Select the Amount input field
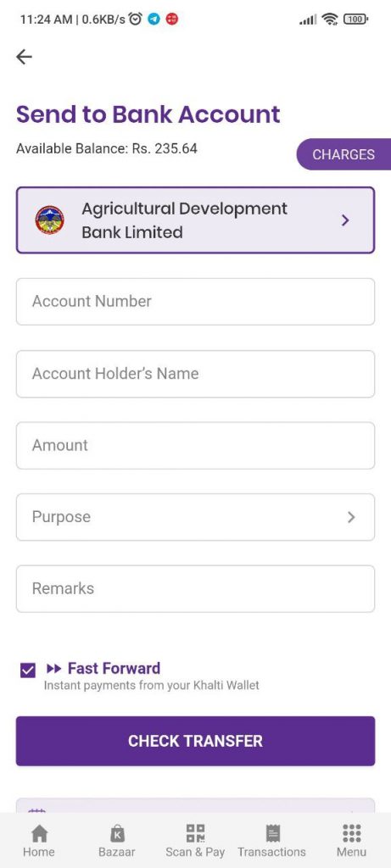Screen dimensions: 391x868 pos(195,446)
